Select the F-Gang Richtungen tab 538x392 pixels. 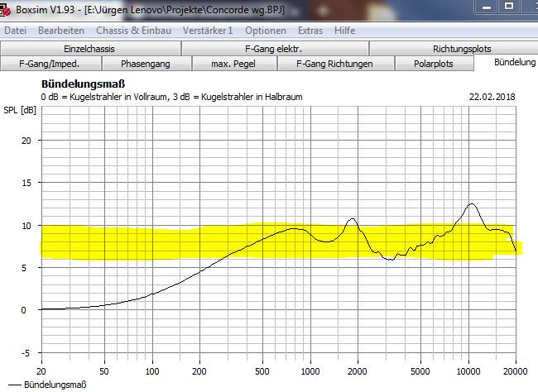click(335, 64)
